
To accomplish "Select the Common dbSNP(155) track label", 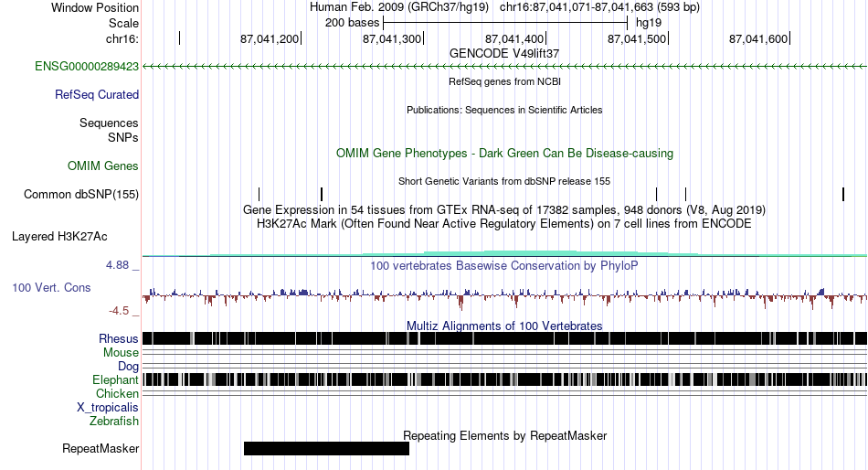I will [x=81, y=195].
